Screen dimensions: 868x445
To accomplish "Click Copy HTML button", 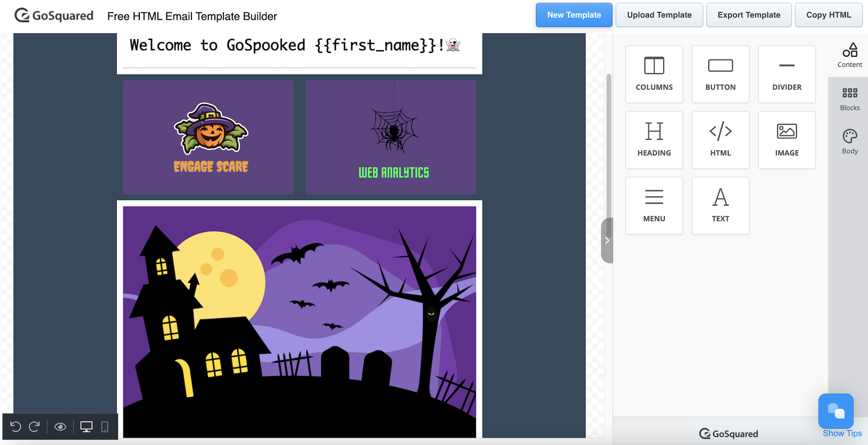I will coord(829,15).
